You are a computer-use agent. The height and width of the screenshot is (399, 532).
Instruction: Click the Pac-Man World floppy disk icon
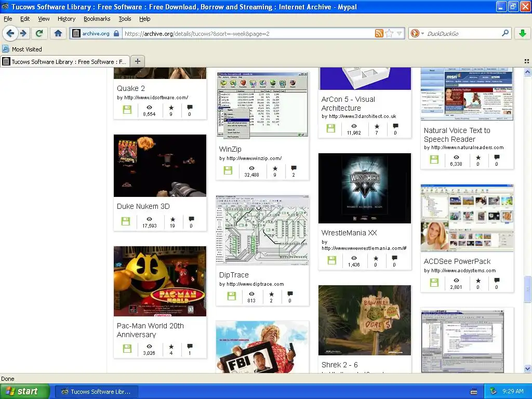(x=127, y=349)
